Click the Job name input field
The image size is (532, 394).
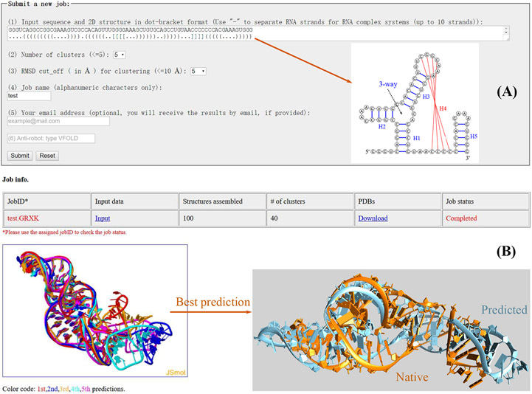tap(29, 96)
